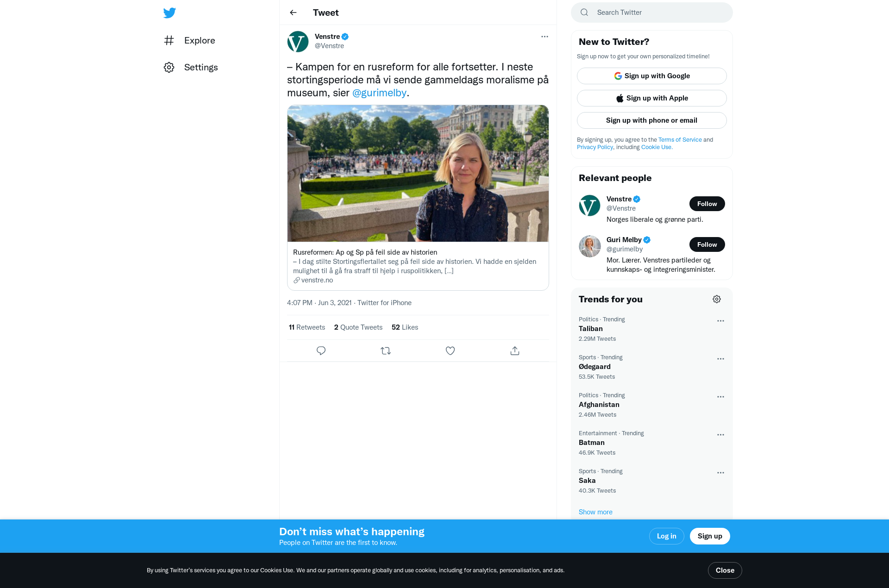Open the tweet timestamp link
The width and height of the screenshot is (889, 588).
319,303
